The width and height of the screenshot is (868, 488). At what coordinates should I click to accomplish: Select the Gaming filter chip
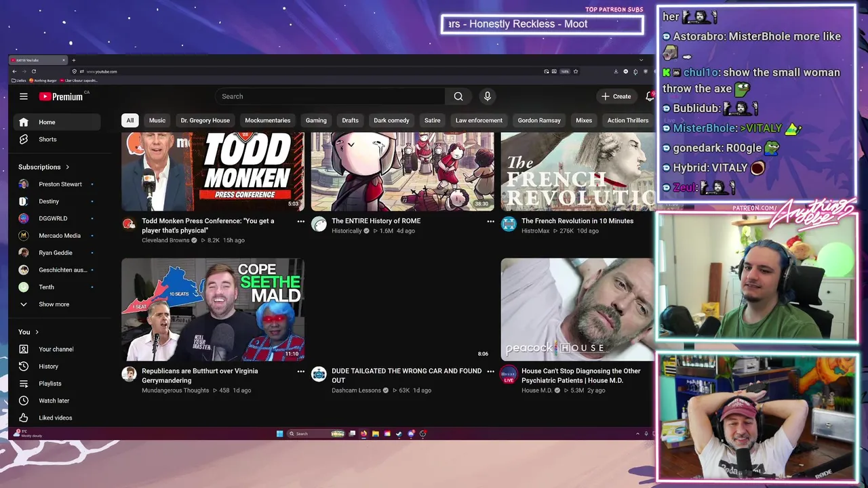[x=316, y=121]
